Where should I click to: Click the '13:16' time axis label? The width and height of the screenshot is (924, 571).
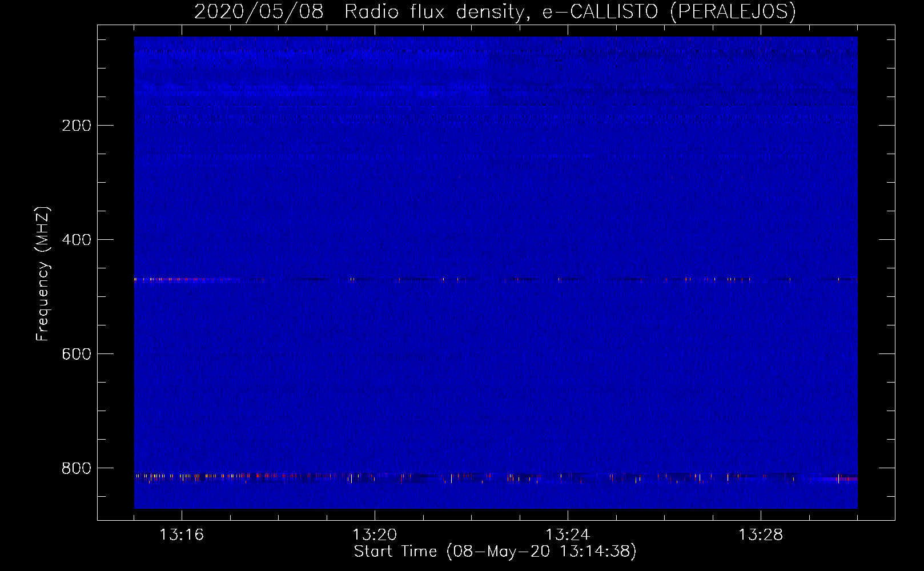click(x=182, y=535)
